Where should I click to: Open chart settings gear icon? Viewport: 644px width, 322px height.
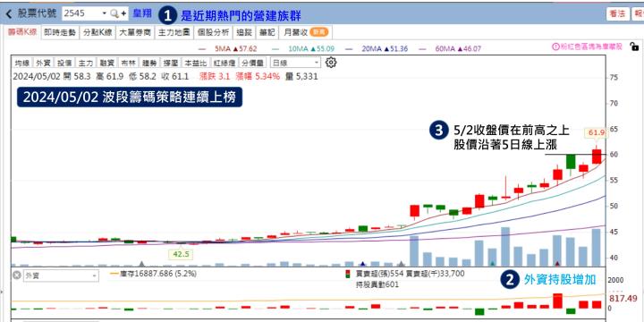(331, 63)
